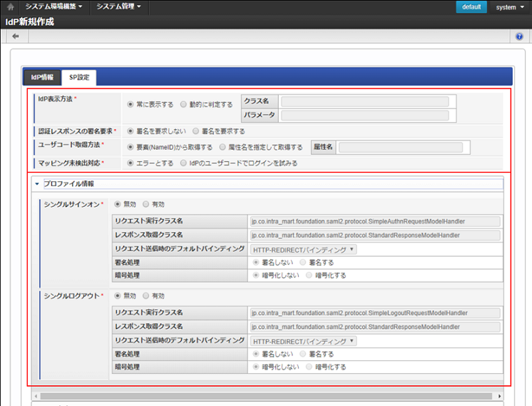Select 属性名を指定して取得する radio
Screen dimensions: 532x406
coord(222,147)
